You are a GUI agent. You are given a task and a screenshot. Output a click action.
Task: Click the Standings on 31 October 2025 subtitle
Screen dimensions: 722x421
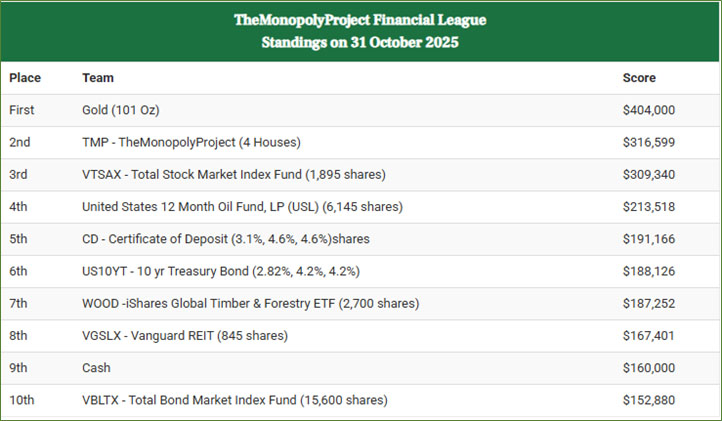click(360, 42)
